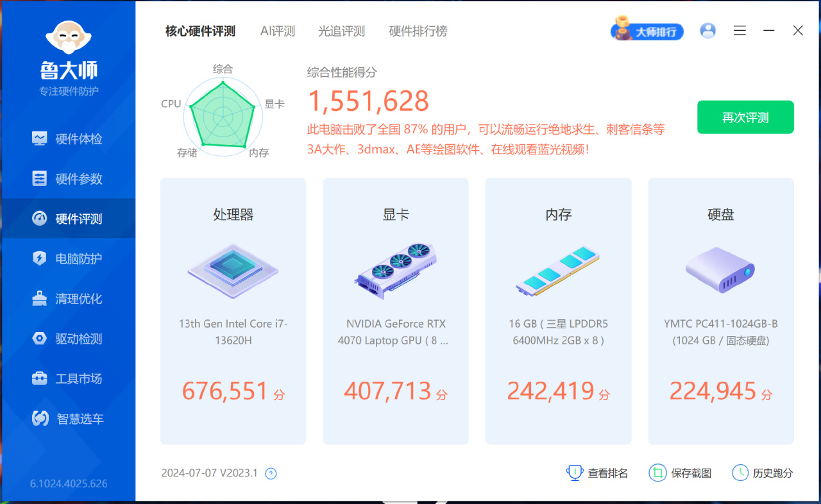Click the 工具市场 toolbox icon
This screenshot has width=821, height=504.
(40, 378)
